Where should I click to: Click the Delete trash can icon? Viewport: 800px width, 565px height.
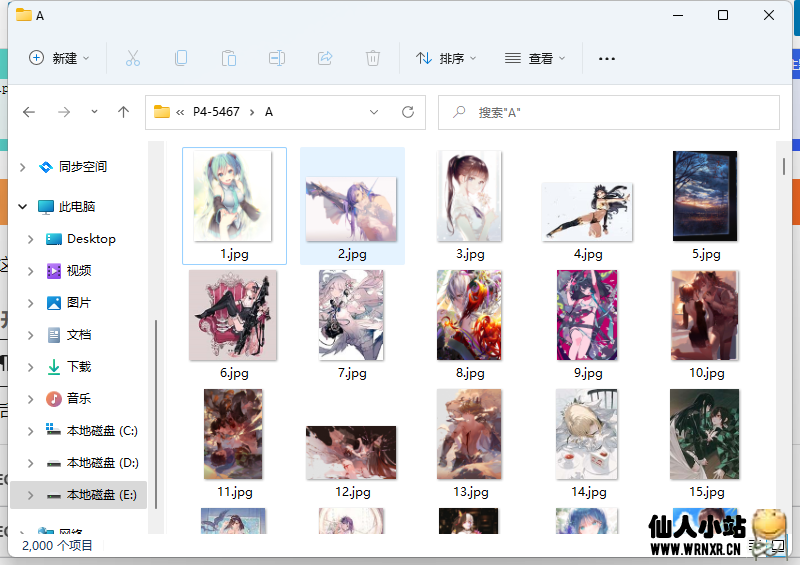[x=373, y=58]
